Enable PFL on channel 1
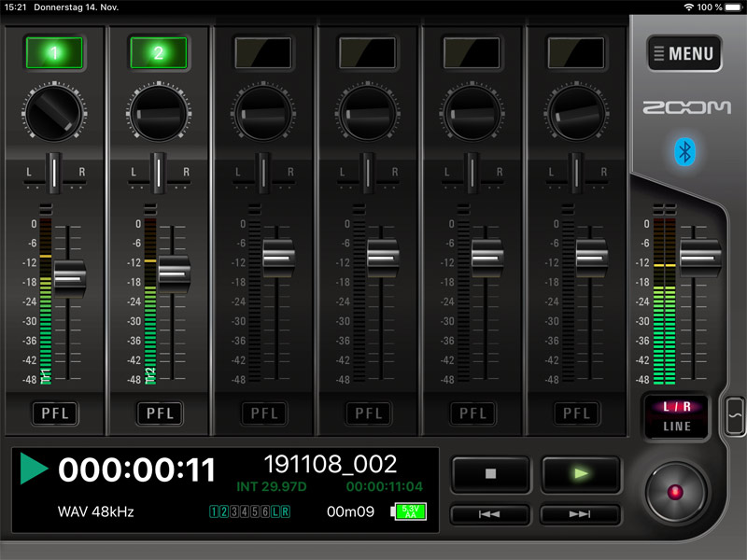 pyautogui.click(x=53, y=413)
